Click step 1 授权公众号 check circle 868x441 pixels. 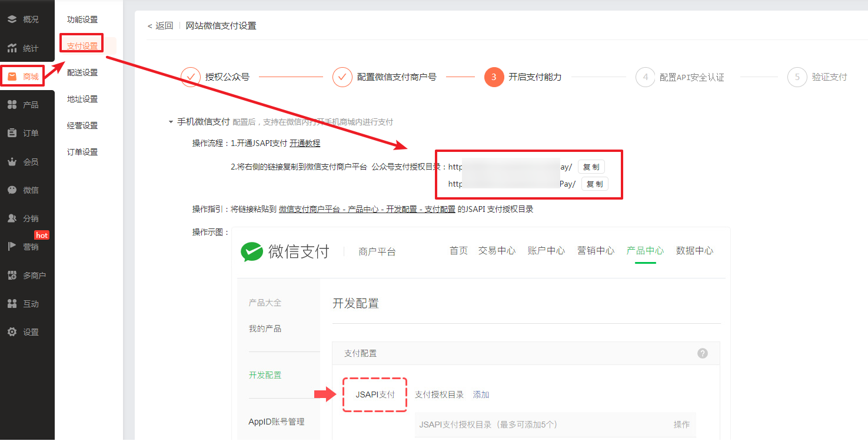pyautogui.click(x=191, y=77)
